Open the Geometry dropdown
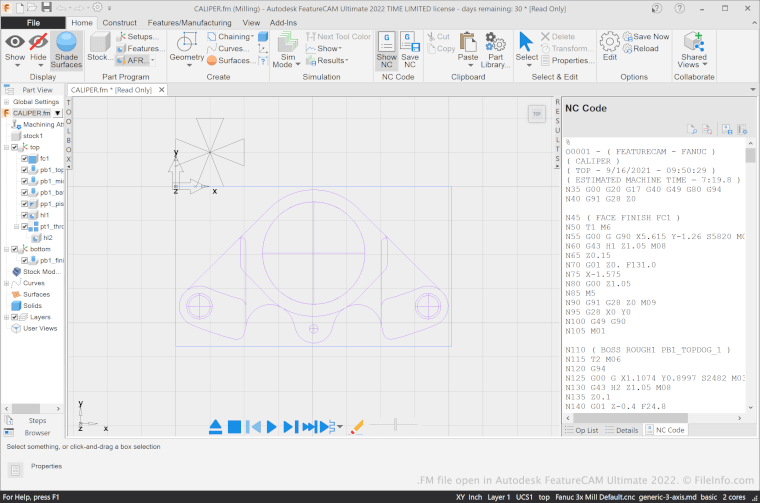The image size is (760, 503). (187, 58)
